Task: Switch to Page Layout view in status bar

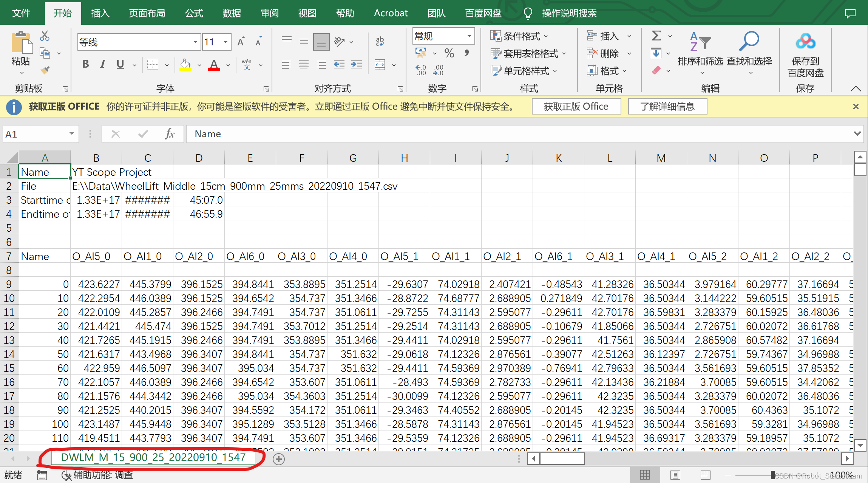Action: click(675, 475)
